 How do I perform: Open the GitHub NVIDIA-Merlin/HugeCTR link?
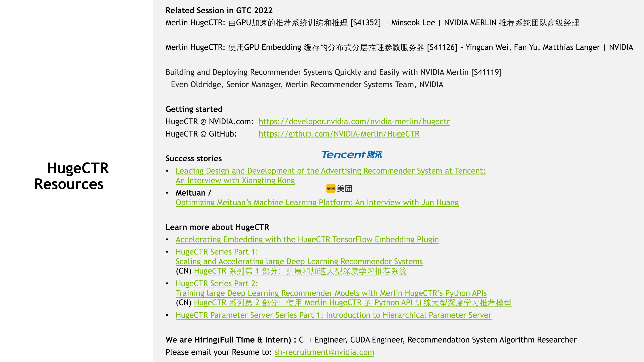[x=339, y=134]
